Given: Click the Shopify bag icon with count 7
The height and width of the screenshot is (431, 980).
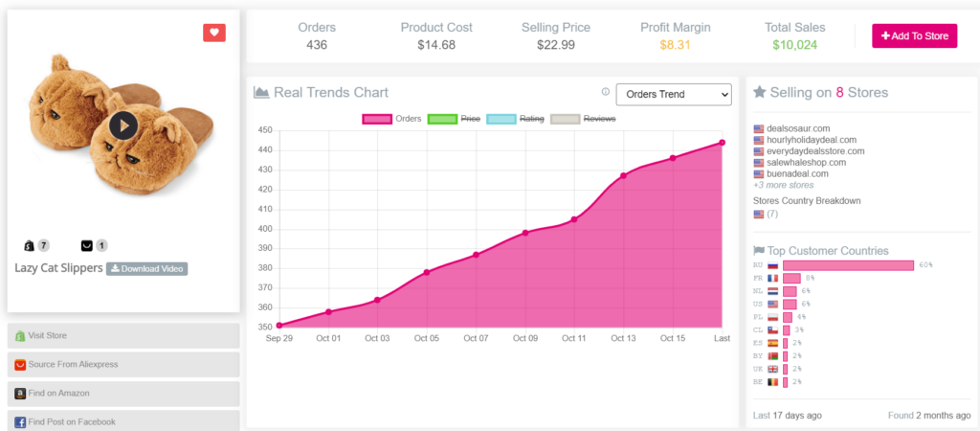Looking at the screenshot, I should click(x=30, y=245).
